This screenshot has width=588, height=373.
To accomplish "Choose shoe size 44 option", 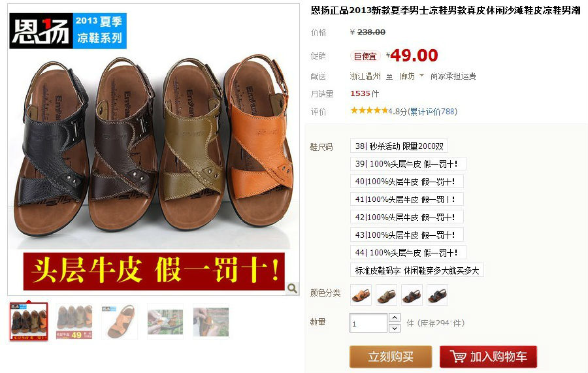I will (408, 252).
